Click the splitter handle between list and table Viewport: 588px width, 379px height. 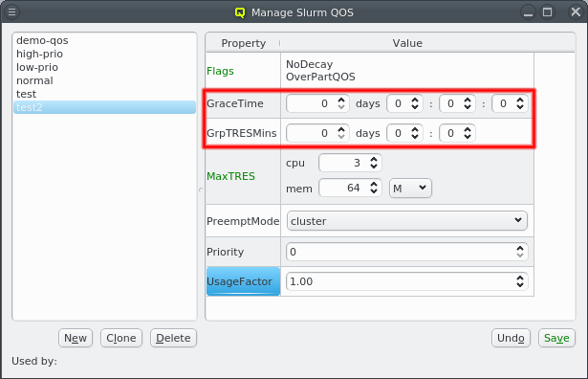pyautogui.click(x=201, y=189)
